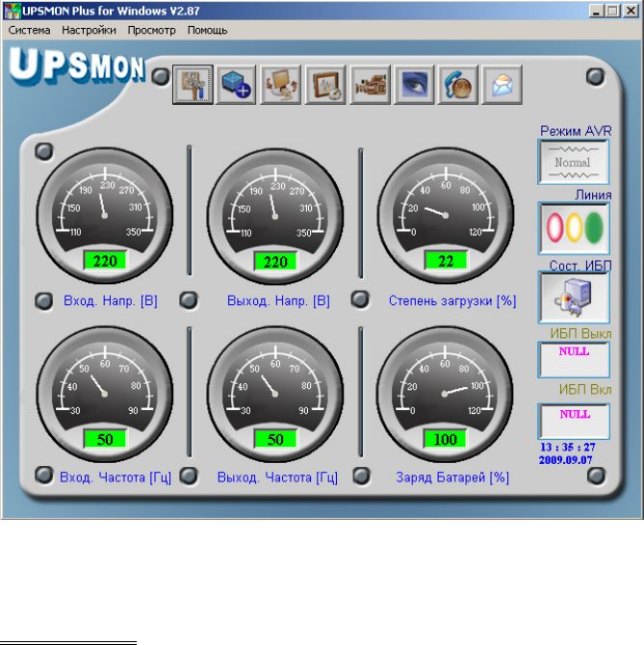The height and width of the screenshot is (645, 644).
Task: Open the Настройки menu
Action: click(x=89, y=30)
